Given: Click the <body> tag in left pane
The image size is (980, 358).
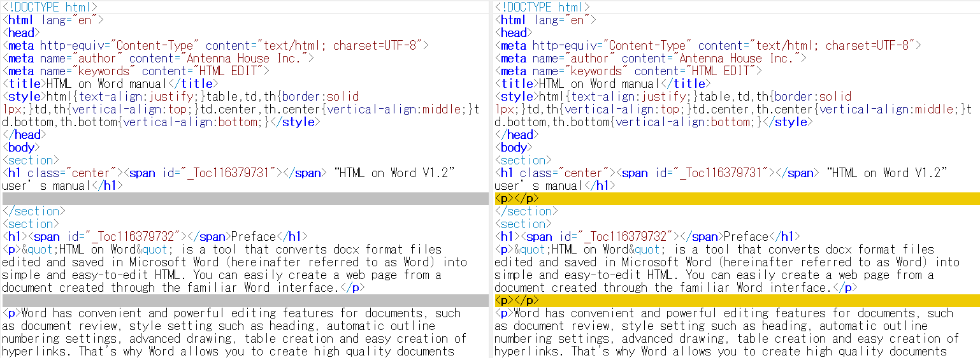Looking at the screenshot, I should (21, 147).
